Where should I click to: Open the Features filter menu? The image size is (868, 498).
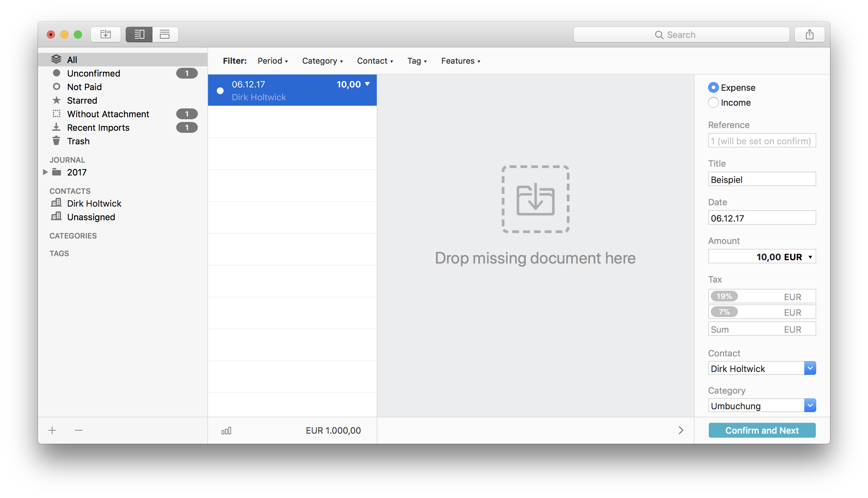pyautogui.click(x=460, y=61)
